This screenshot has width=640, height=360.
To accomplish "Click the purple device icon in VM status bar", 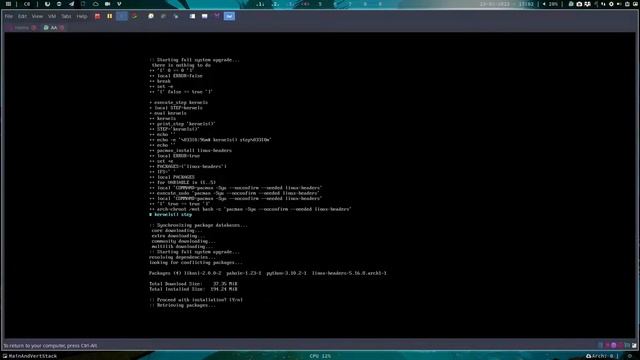I will 613,345.
